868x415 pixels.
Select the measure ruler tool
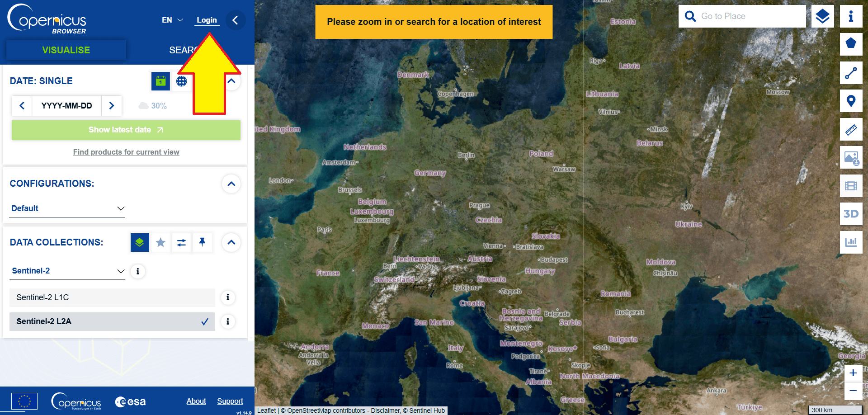[851, 130]
